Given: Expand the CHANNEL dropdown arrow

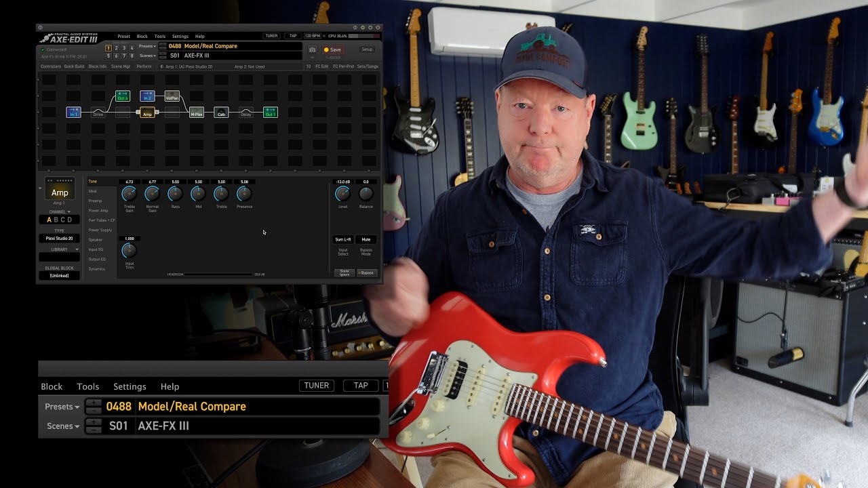Looking at the screenshot, I should (68, 212).
